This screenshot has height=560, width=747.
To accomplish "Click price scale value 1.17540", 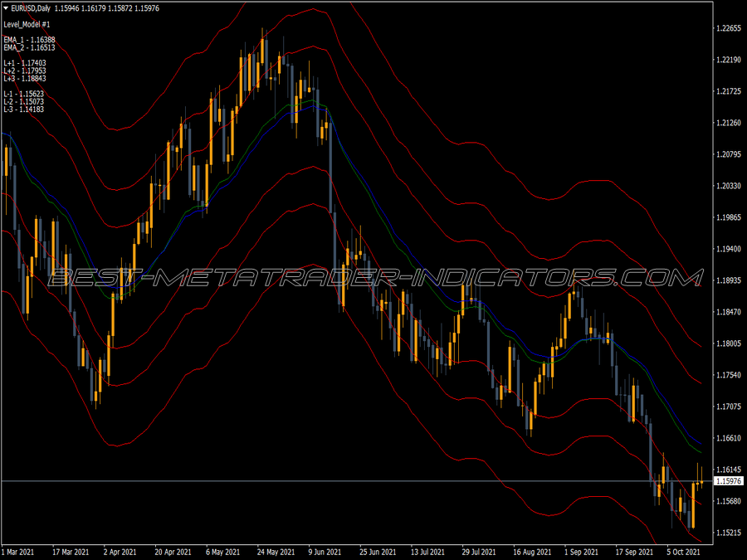I will 729,375.
